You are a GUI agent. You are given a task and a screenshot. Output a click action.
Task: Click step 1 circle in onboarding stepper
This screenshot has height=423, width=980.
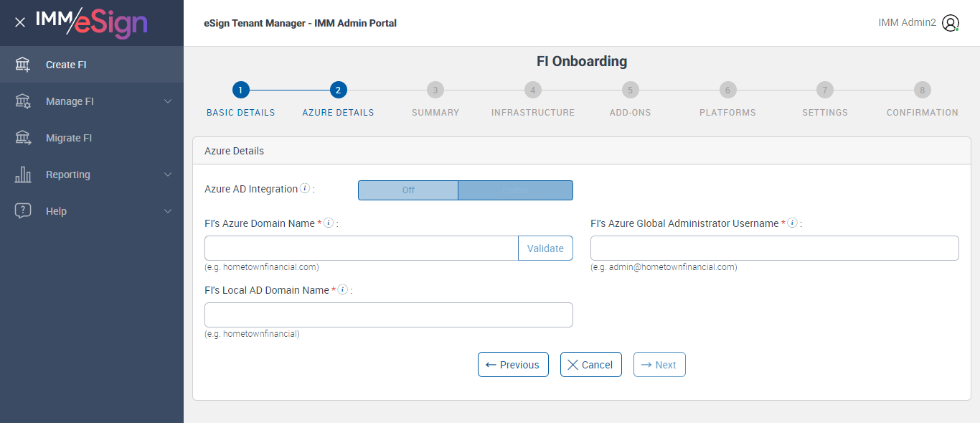point(241,90)
